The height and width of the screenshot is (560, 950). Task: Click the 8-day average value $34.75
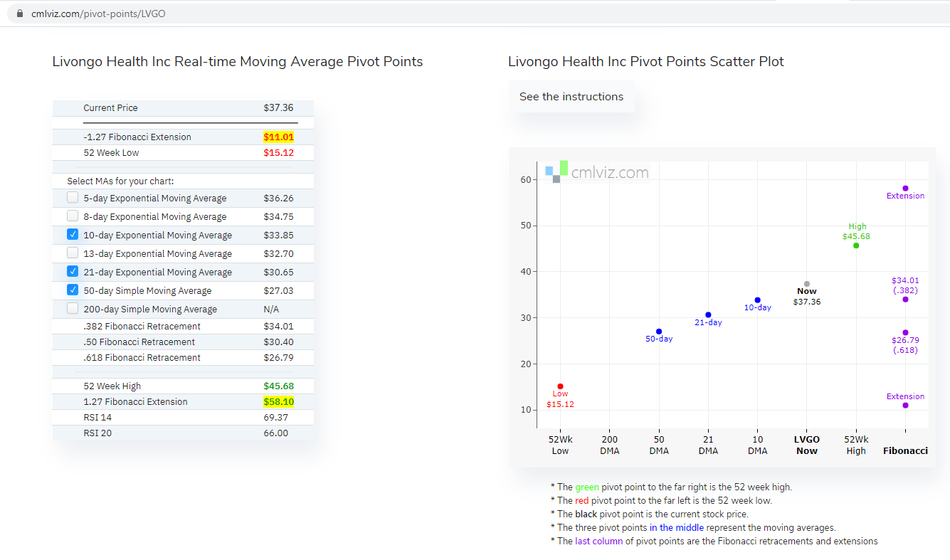278,217
